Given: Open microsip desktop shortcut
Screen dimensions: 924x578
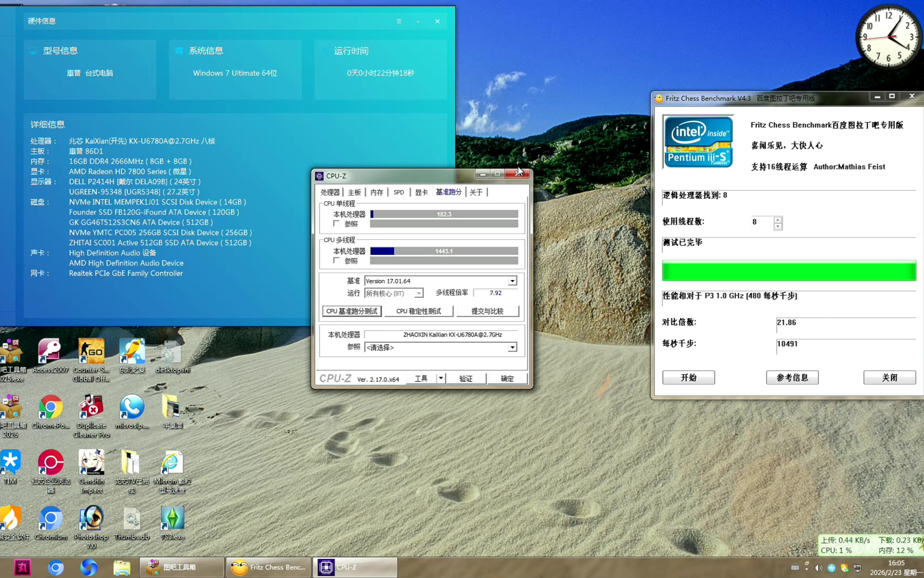Looking at the screenshot, I should 132,409.
